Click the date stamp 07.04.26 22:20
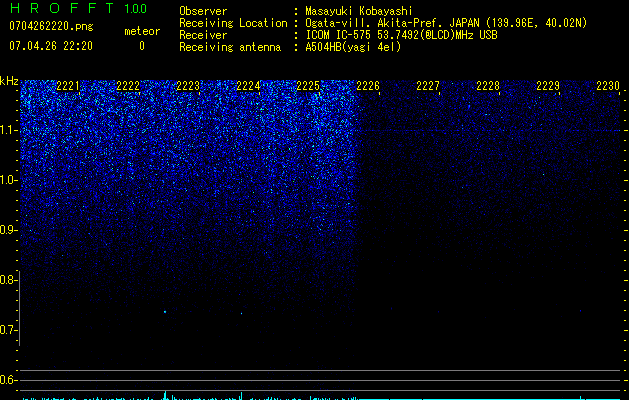 pos(51,46)
